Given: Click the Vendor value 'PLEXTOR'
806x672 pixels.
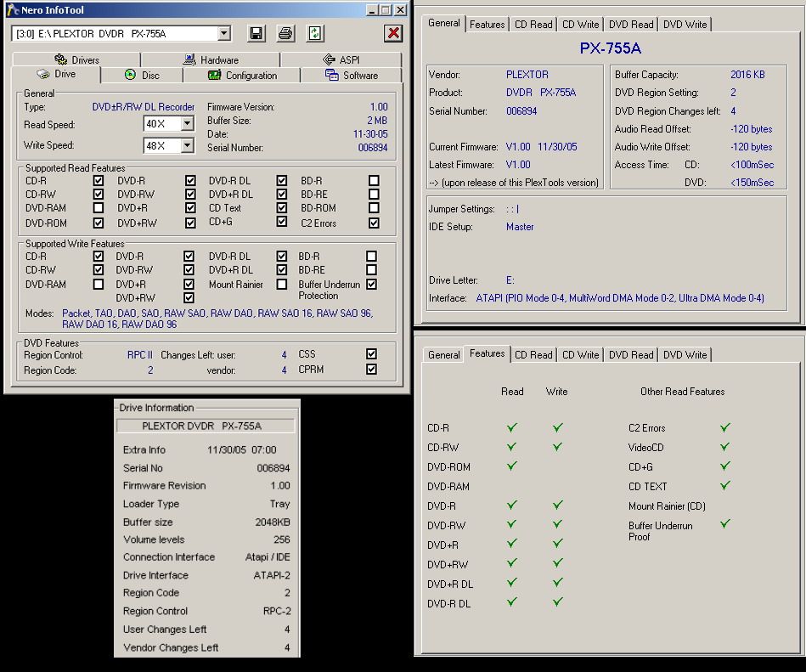Looking at the screenshot, I should [527, 75].
